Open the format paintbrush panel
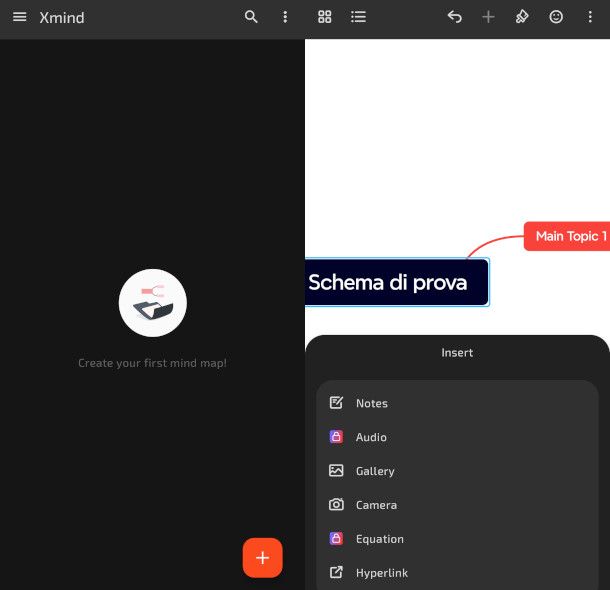Image resolution: width=610 pixels, height=590 pixels. pyautogui.click(x=522, y=17)
